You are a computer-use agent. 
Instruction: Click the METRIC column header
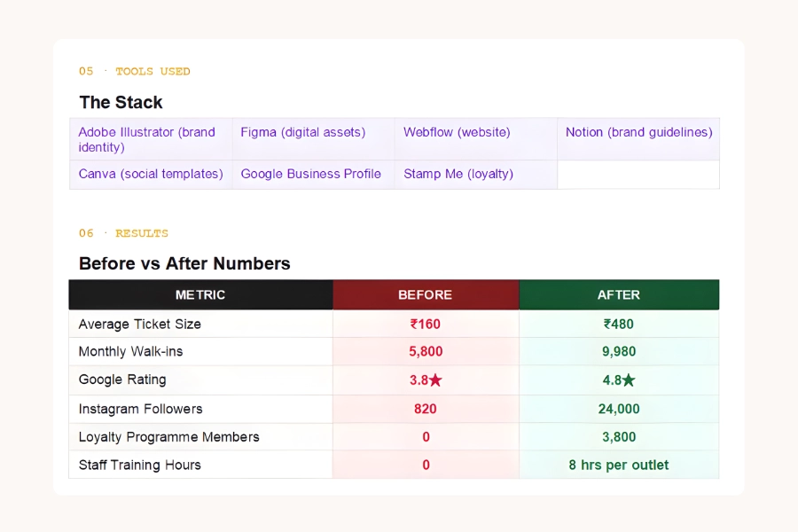tap(200, 294)
